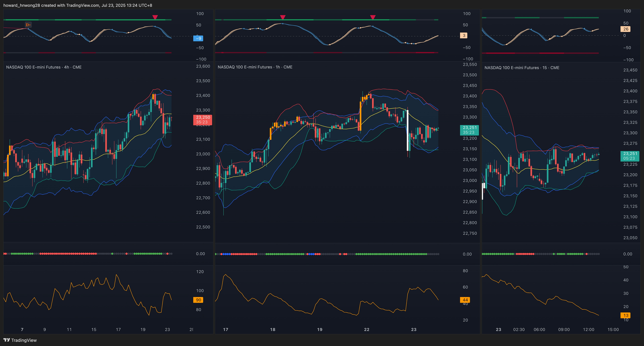Click the 0.00 scale label on 1h dot indicator
The image size is (644, 346).
pos(467,254)
